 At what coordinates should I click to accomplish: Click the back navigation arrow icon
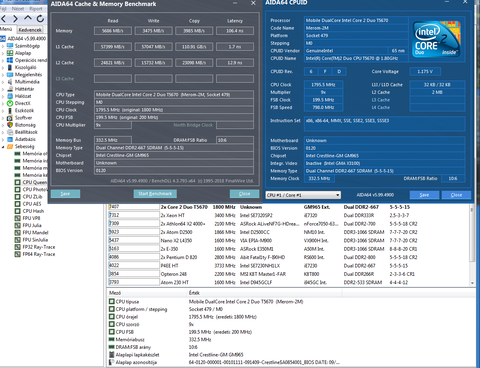click(4, 19)
